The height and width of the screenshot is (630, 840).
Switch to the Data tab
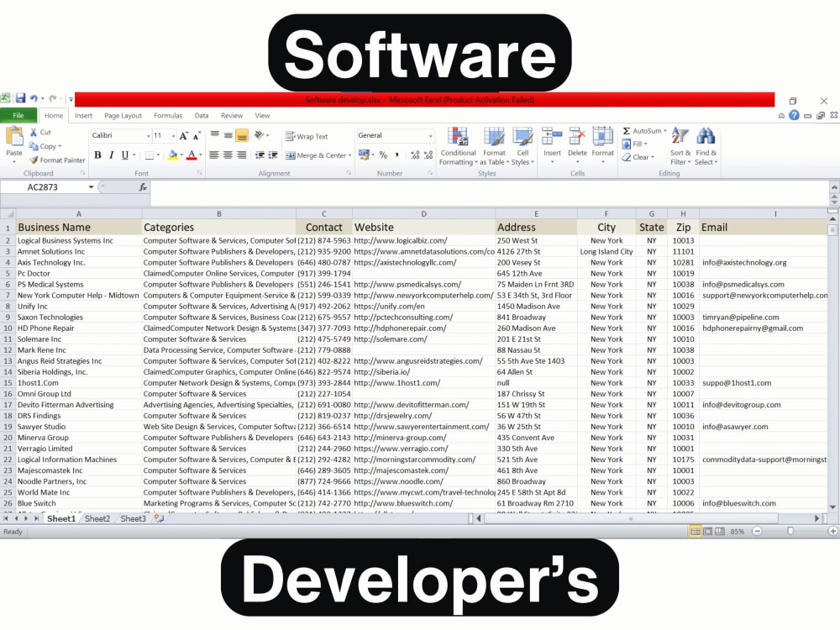point(202,115)
